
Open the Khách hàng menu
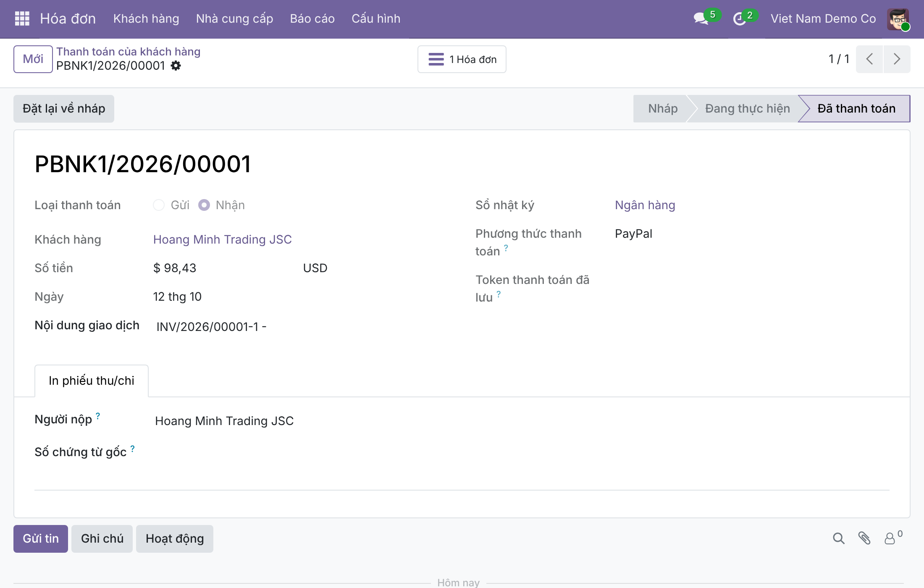(146, 18)
